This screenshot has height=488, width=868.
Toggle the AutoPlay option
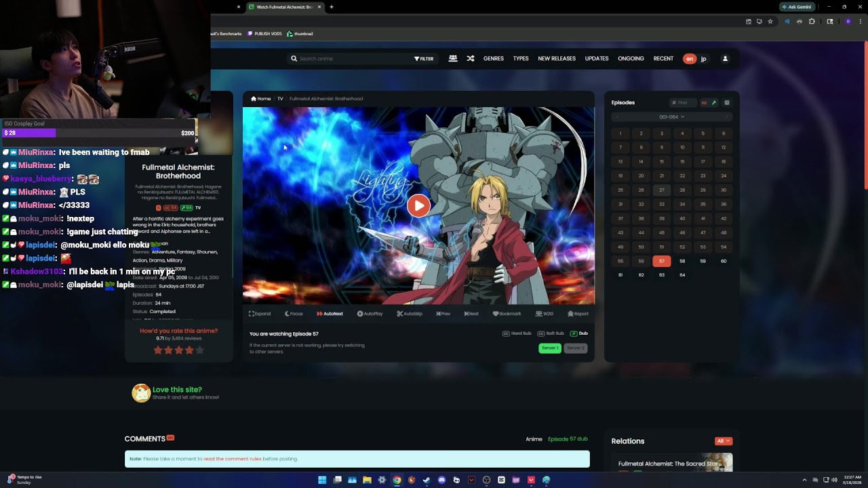point(370,314)
